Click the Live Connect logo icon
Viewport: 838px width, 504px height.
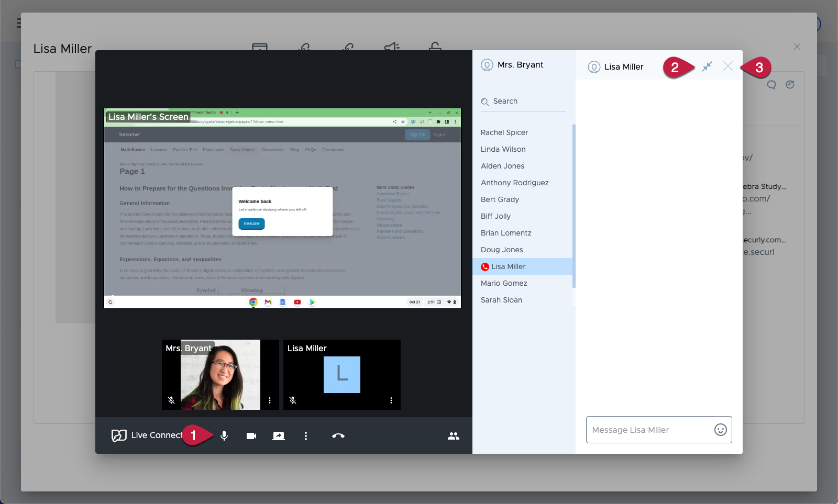(119, 435)
